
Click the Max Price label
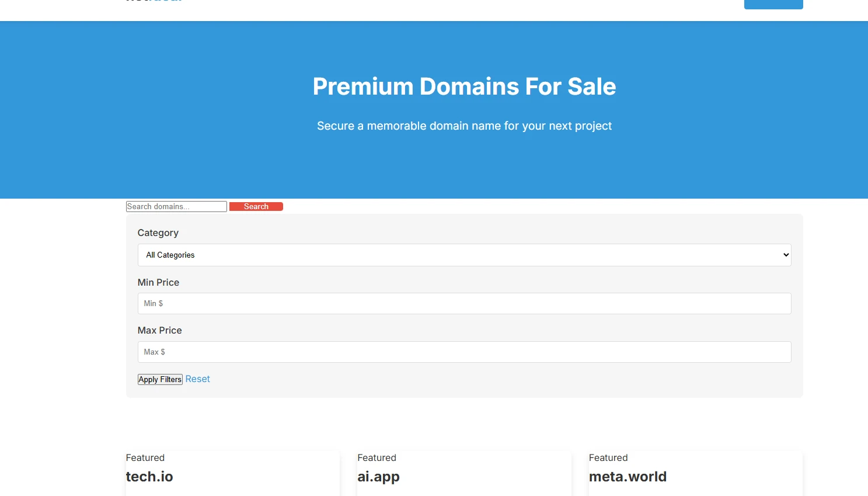pos(159,331)
